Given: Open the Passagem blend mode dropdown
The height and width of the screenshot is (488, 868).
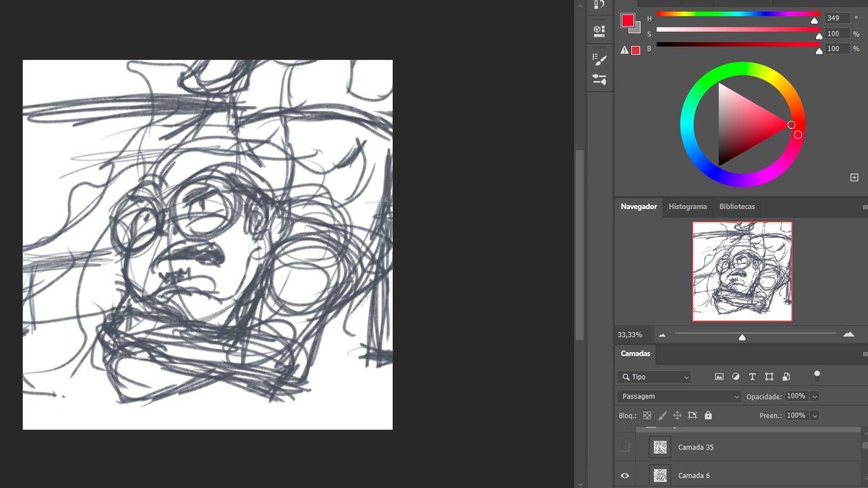Looking at the screenshot, I should (679, 396).
